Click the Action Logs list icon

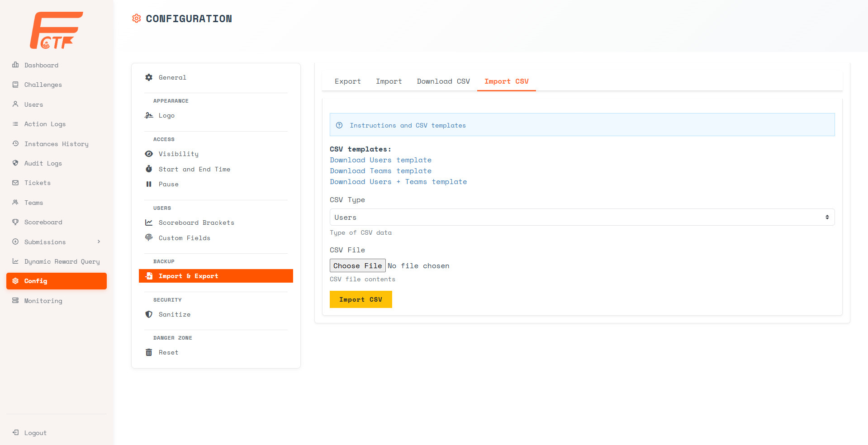15,124
